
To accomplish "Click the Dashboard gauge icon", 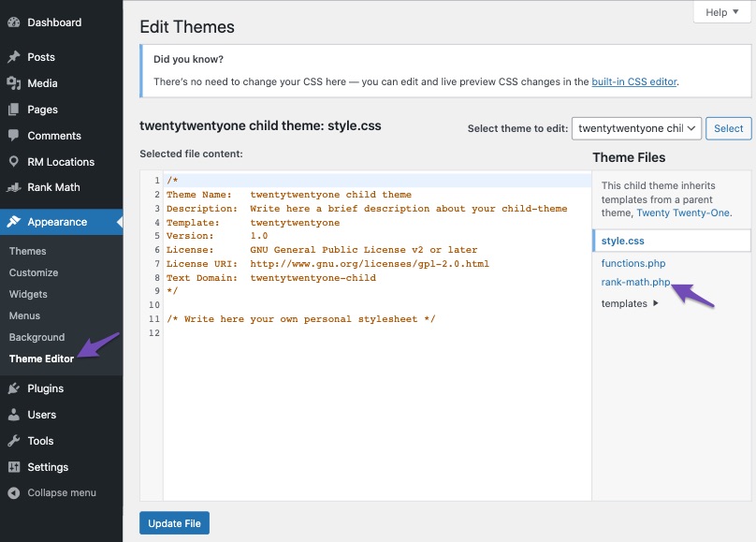I will click(x=14, y=22).
